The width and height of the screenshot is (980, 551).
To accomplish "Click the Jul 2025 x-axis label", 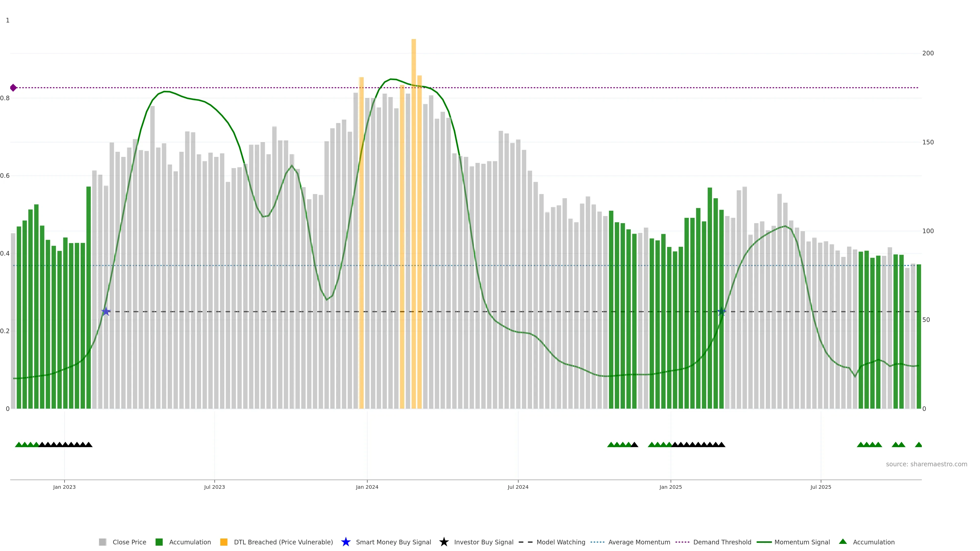I will click(820, 487).
